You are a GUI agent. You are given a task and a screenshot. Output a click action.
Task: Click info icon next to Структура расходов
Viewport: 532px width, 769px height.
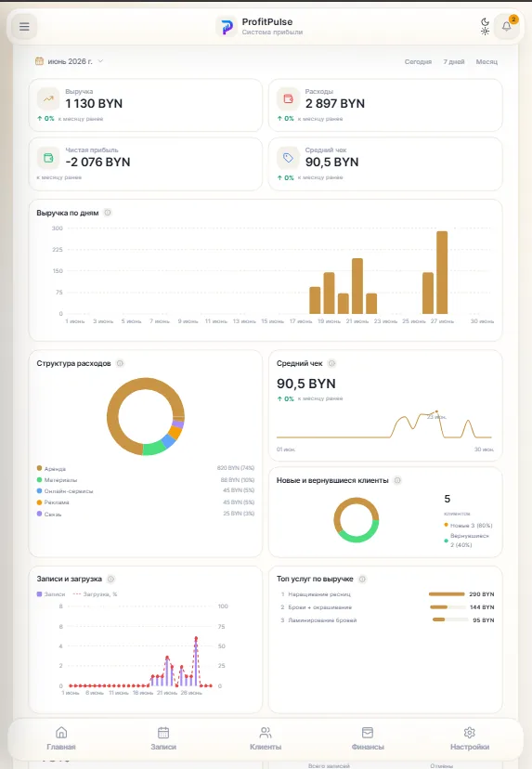(x=120, y=363)
